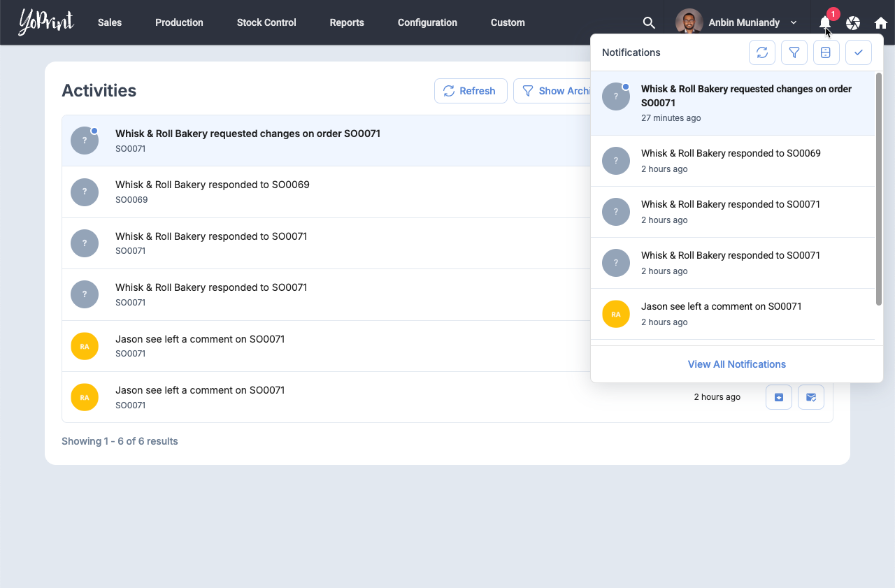895x588 pixels.
Task: Go to home via house icon
Action: (x=880, y=23)
